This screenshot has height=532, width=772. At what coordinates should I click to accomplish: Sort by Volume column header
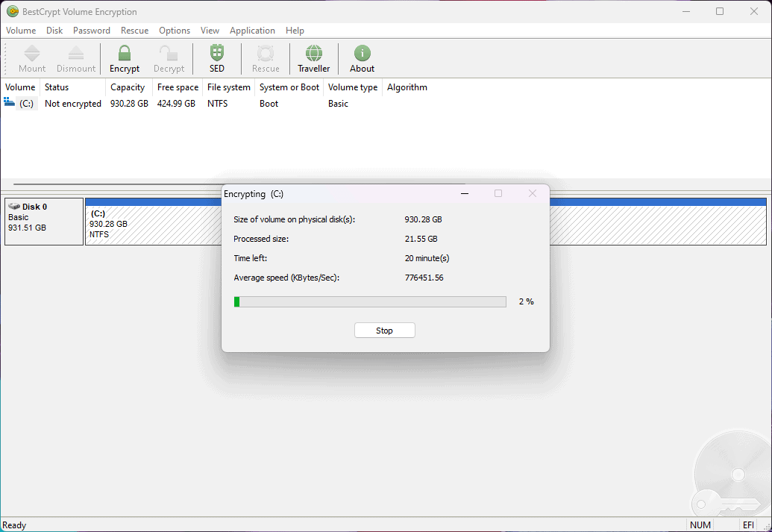click(x=20, y=87)
